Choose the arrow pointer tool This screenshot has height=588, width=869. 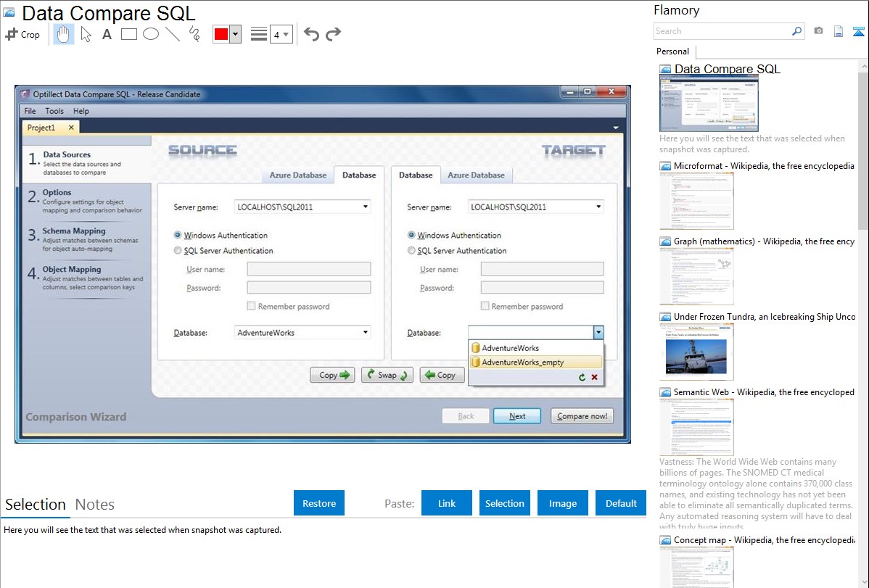[86, 34]
